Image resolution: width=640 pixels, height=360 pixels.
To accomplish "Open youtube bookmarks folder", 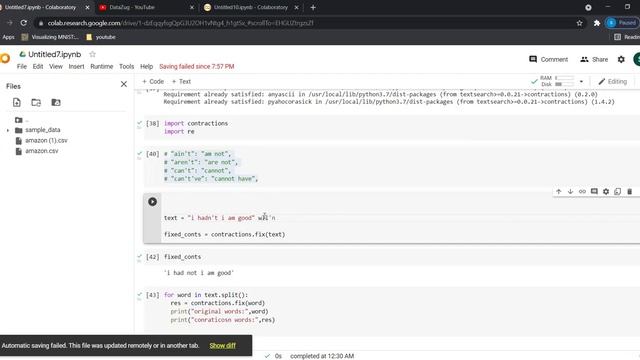I will click(x=101, y=37).
